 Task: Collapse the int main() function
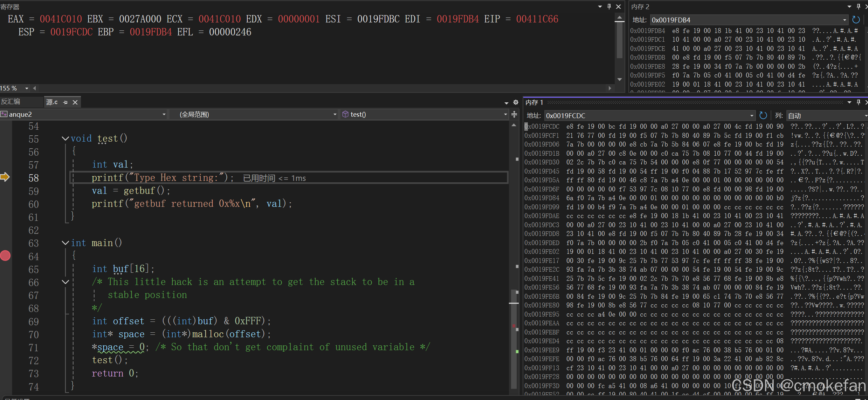pos(65,243)
